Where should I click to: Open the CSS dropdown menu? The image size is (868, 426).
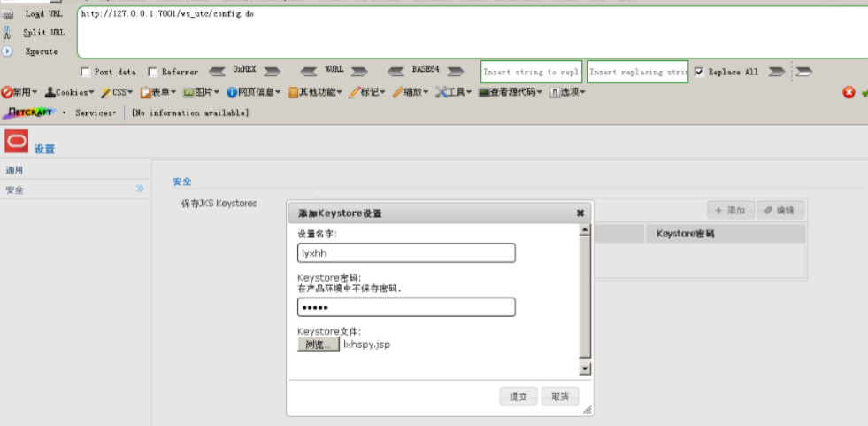pos(117,92)
